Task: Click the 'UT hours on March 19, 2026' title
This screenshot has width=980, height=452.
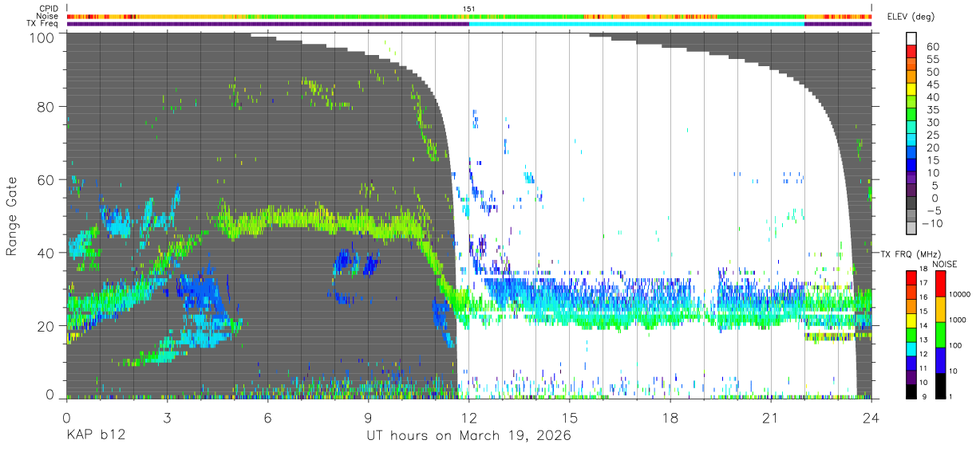Action: pyautogui.click(x=468, y=436)
